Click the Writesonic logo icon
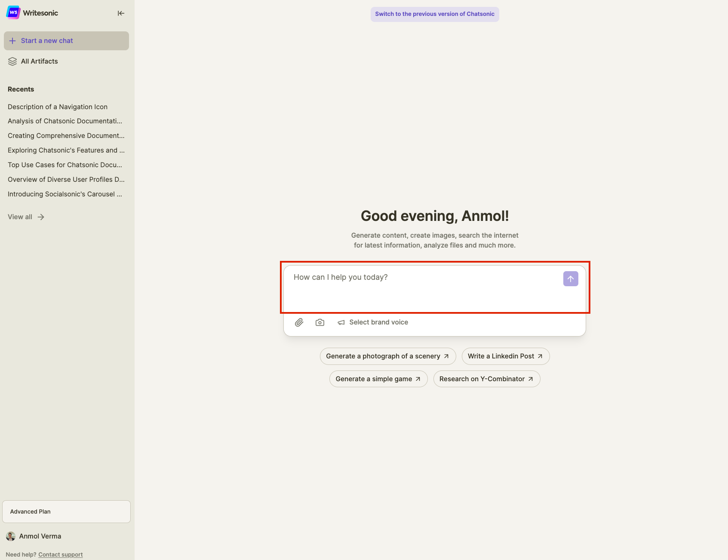 [13, 12]
